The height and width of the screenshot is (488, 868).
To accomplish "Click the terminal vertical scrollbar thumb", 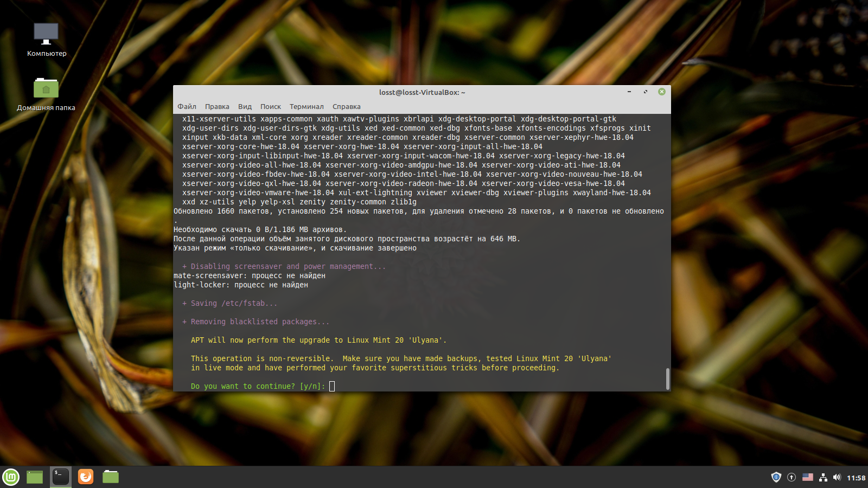I will [668, 378].
